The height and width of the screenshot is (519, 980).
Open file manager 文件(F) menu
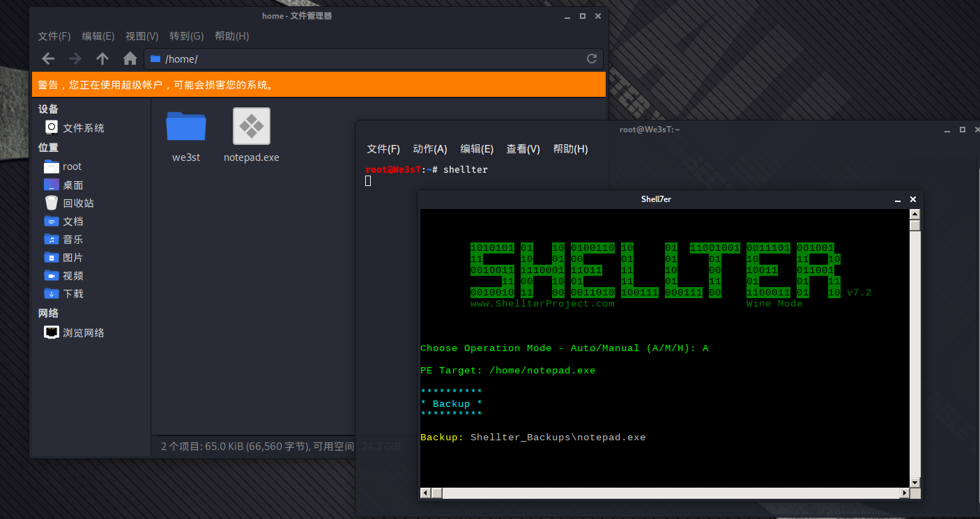tap(54, 36)
